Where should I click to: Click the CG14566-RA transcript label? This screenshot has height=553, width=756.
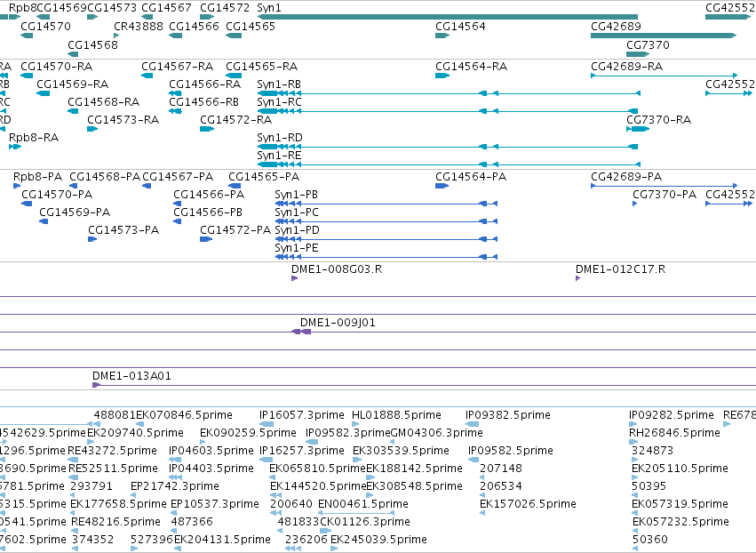pos(205,84)
